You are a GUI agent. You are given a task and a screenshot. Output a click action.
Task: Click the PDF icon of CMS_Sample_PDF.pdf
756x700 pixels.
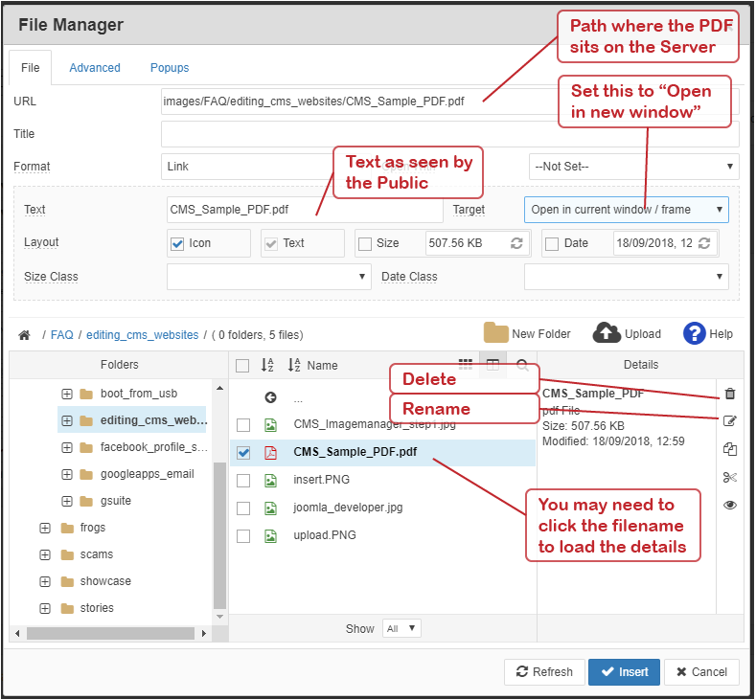(x=270, y=452)
